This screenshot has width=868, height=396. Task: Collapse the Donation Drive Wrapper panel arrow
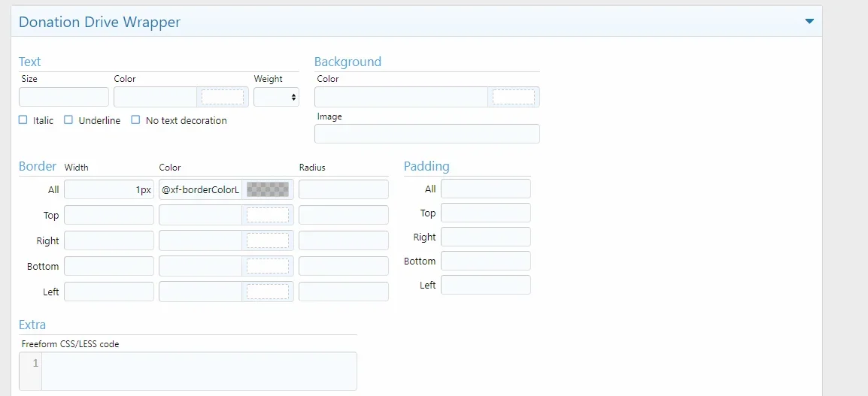(809, 22)
